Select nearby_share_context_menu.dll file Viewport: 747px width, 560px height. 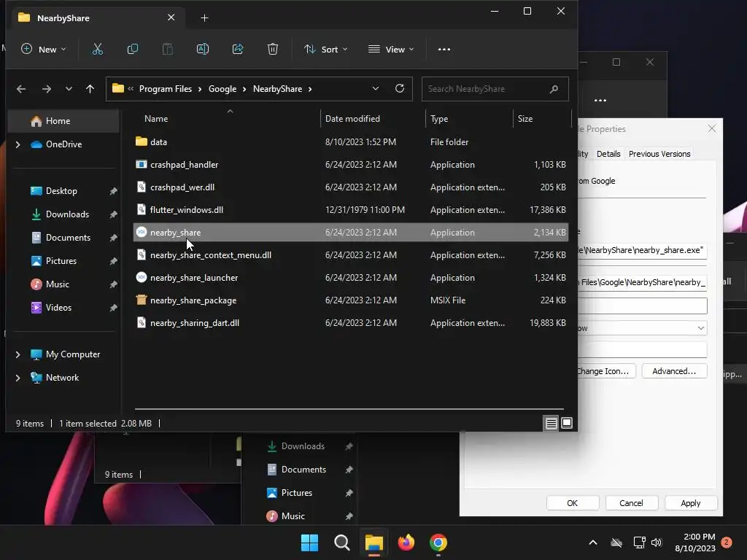(x=351, y=255)
